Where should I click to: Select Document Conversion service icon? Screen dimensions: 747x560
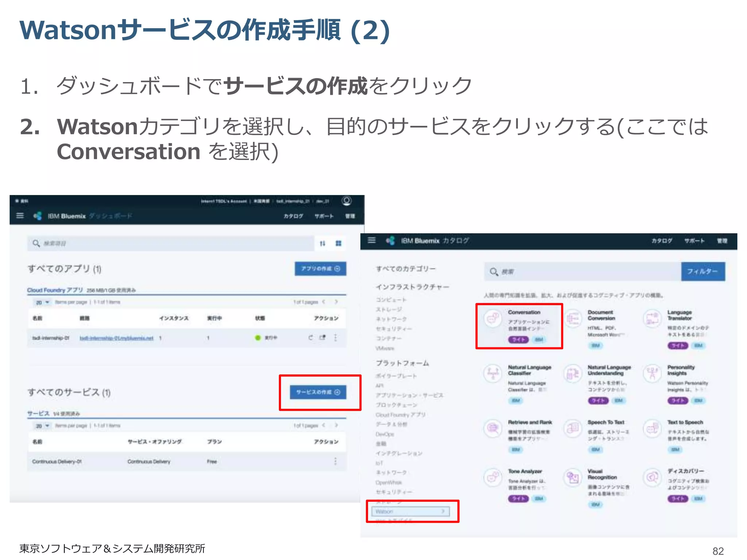(x=573, y=319)
